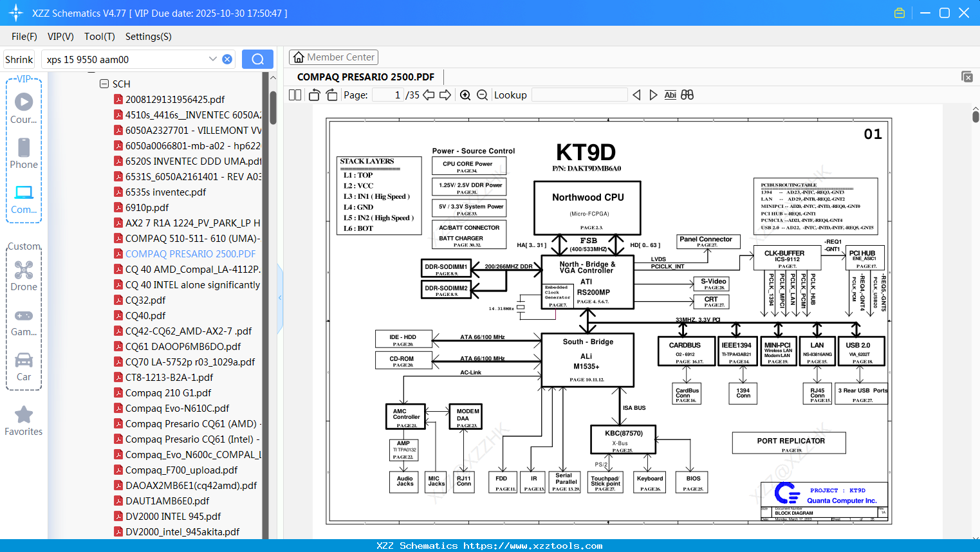Toggle the Abi whole-word match icon
The height and width of the screenshot is (552, 980).
[670, 95]
